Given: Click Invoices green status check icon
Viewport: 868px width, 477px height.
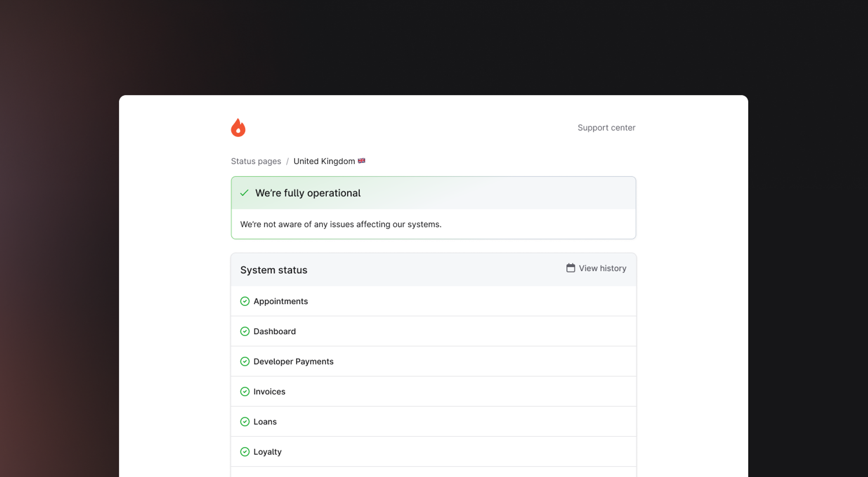Looking at the screenshot, I should 245,391.
